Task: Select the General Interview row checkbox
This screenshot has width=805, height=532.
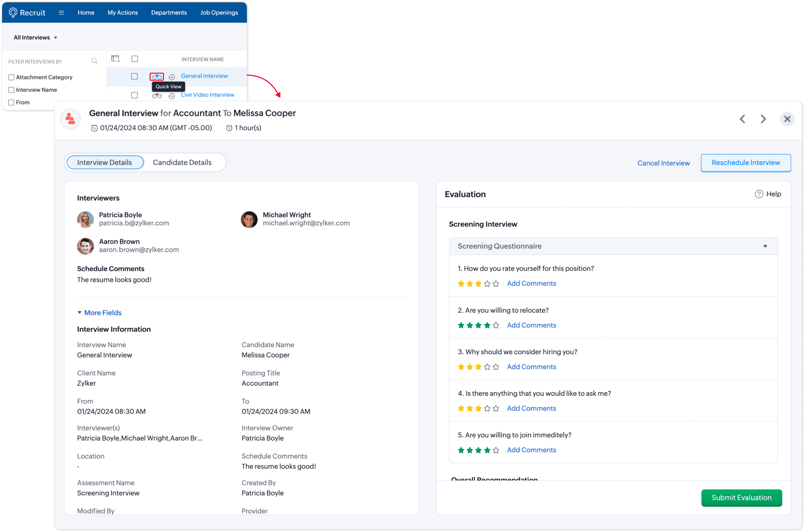Action: click(134, 76)
